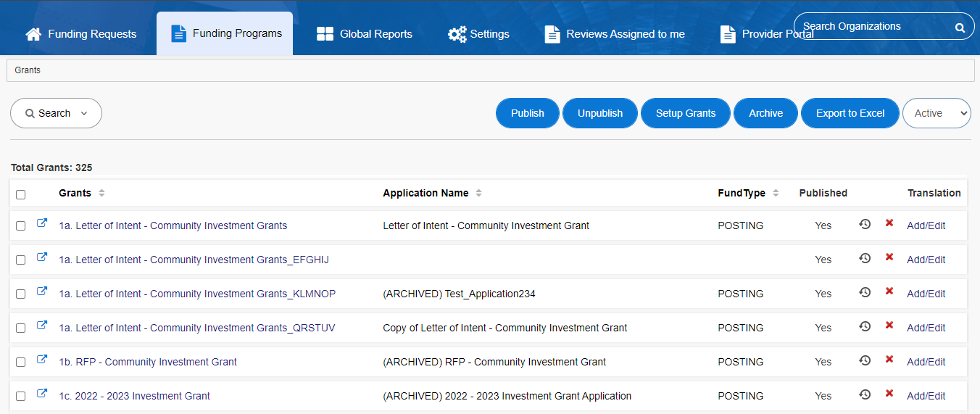Add/Edit translation for 1b. RFP row
The image size is (980, 414).
(926, 362)
